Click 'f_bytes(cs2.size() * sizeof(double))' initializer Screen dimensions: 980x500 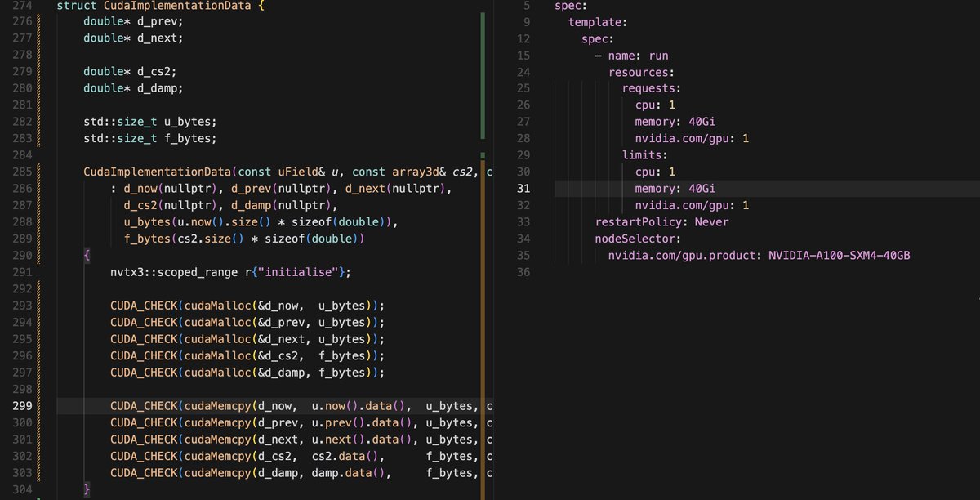tap(243, 239)
